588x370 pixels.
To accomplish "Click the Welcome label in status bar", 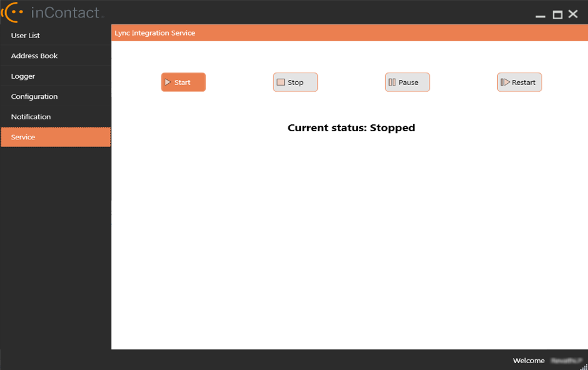I will click(529, 360).
